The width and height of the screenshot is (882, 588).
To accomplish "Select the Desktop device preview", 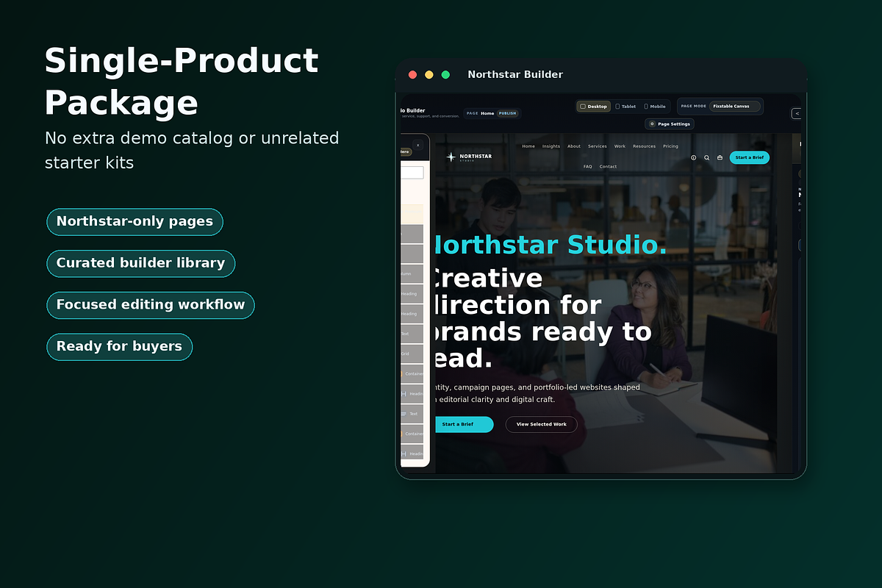I will tap(594, 107).
